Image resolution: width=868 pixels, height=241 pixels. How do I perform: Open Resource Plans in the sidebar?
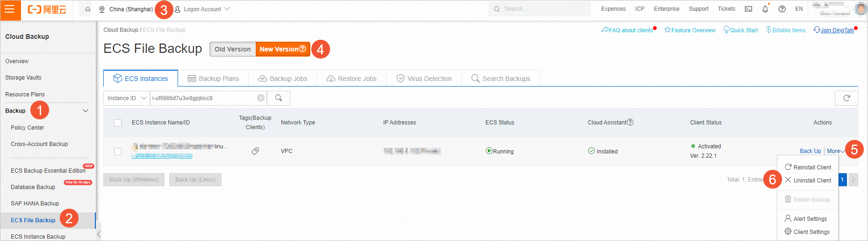(25, 95)
